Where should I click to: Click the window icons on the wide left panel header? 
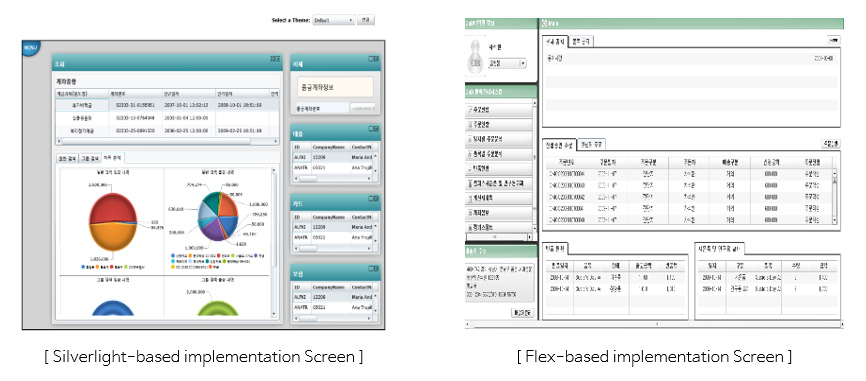coord(274,59)
